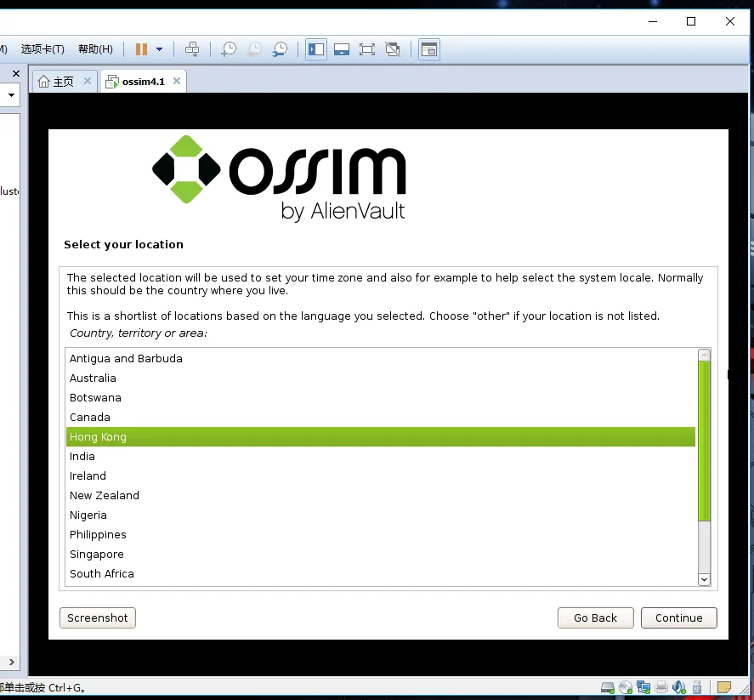Select Singapore in the country list
Viewport: 754px width, 700px height.
point(381,555)
